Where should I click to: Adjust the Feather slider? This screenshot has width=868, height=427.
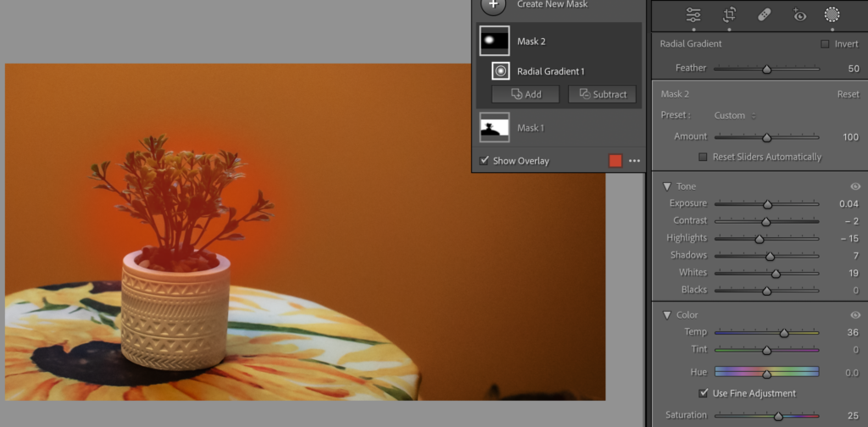click(x=766, y=69)
